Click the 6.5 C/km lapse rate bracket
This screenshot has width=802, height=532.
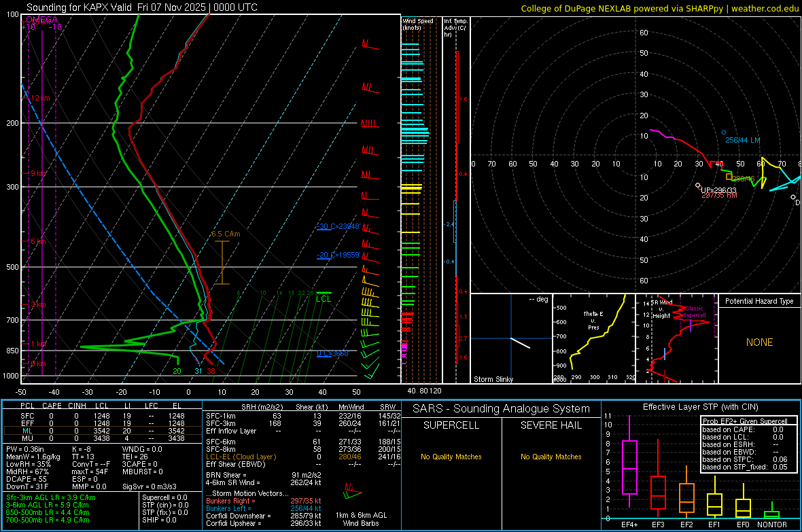(222, 262)
